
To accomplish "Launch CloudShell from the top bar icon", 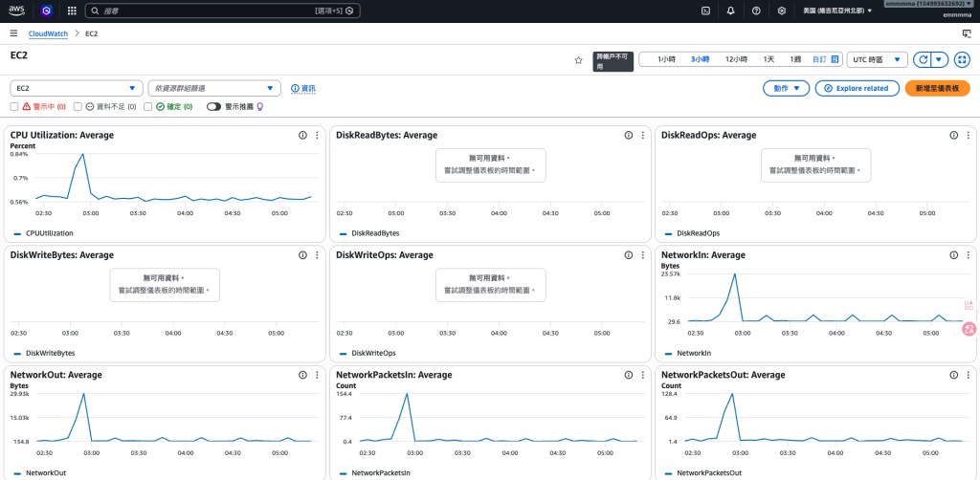I will [705, 11].
